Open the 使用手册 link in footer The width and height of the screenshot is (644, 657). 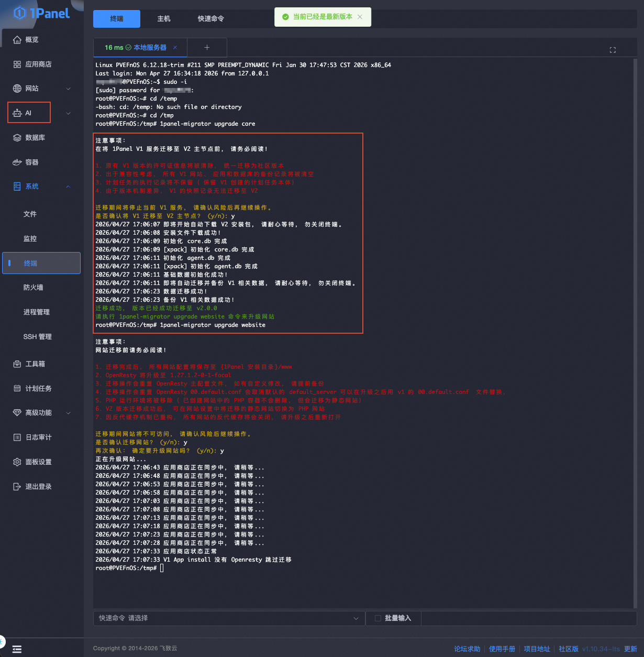coord(502,649)
